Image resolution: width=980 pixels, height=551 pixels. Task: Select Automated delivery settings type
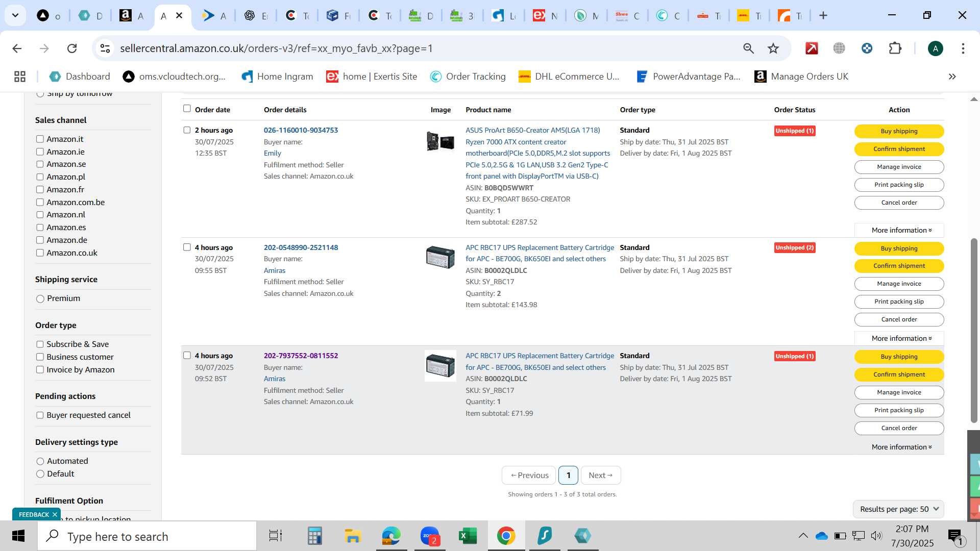pos(40,461)
